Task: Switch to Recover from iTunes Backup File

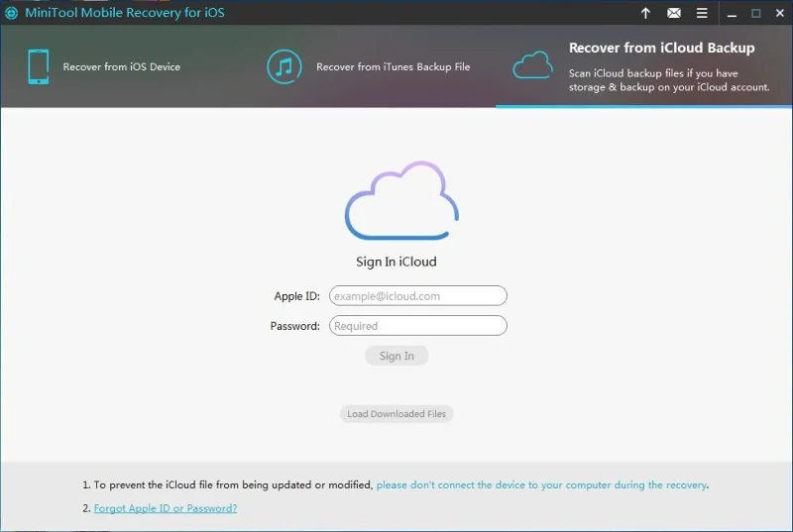Action: point(393,67)
